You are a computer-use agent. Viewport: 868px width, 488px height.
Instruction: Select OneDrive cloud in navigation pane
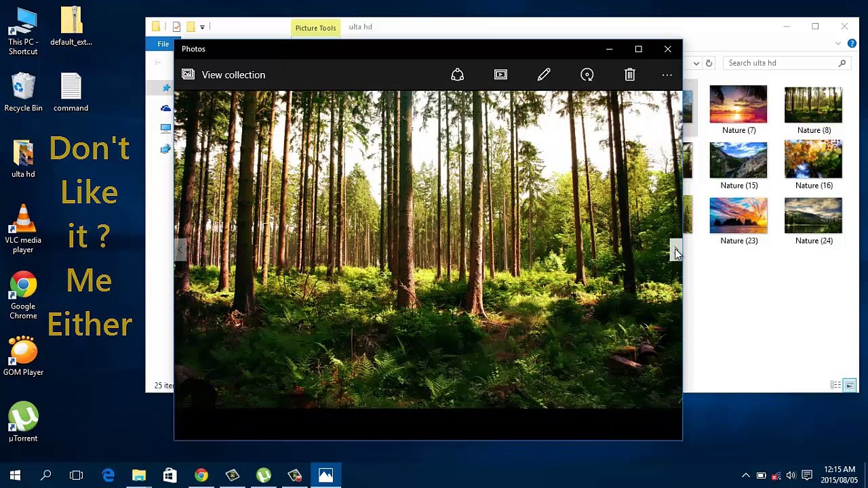pos(166,108)
